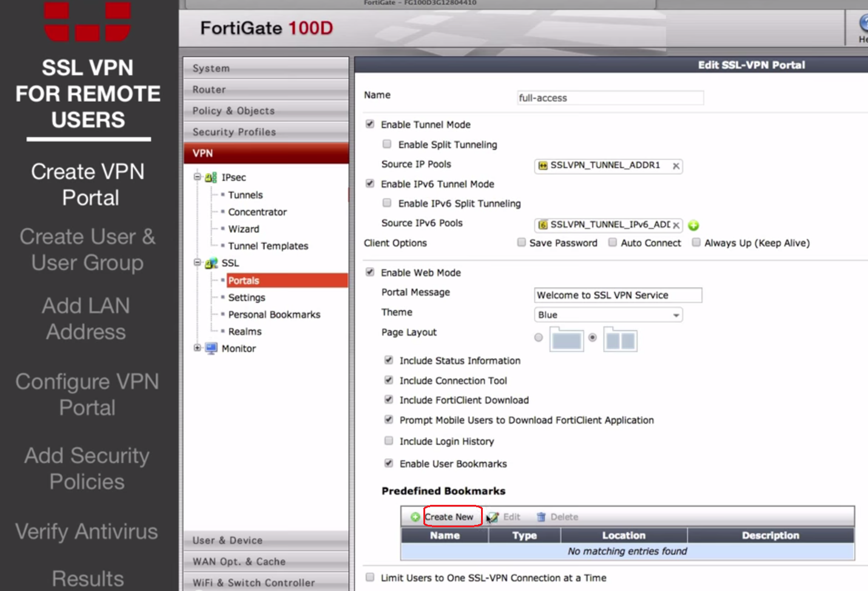Open Personal Bookmarks under SSL
Screen dimensions: 868x591
274,314
